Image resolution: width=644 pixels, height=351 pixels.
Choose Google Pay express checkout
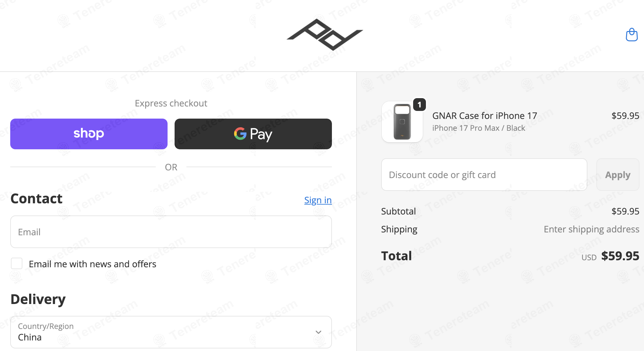(253, 134)
